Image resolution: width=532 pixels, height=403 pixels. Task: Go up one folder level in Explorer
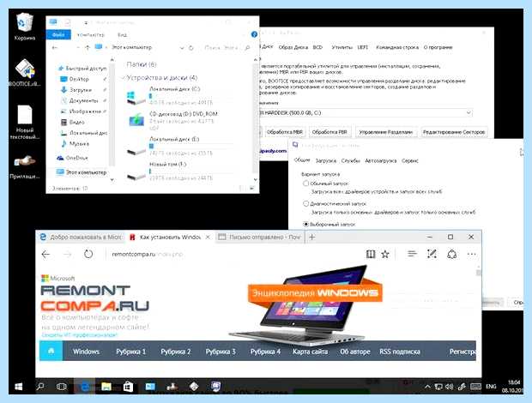(88, 48)
